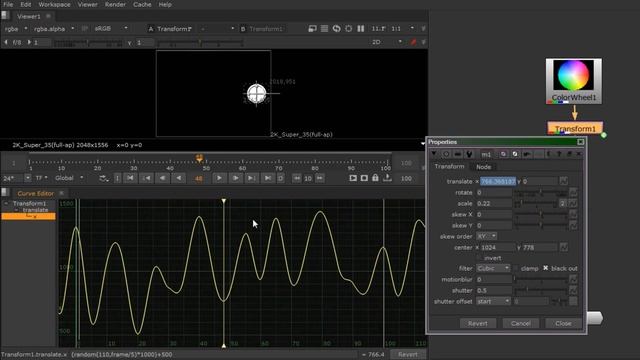The width and height of the screenshot is (640, 360).
Task: Open the 2D view mode dropdown
Action: tap(386, 42)
